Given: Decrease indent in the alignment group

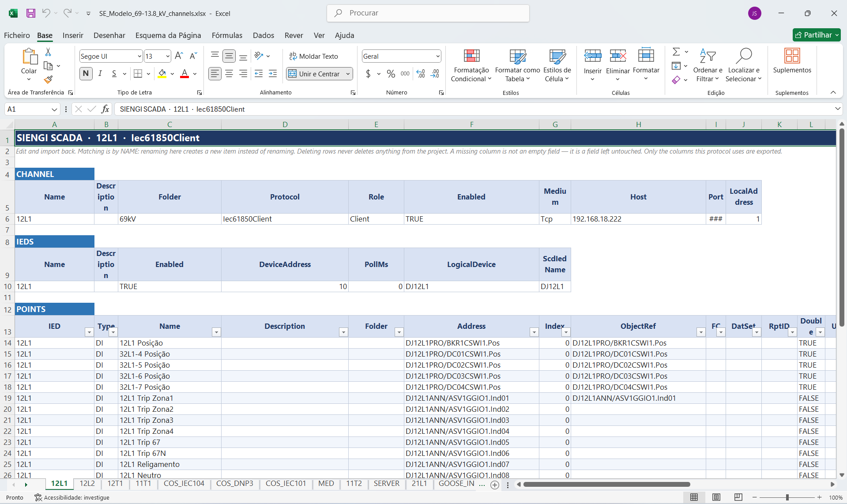Looking at the screenshot, I should (x=259, y=74).
